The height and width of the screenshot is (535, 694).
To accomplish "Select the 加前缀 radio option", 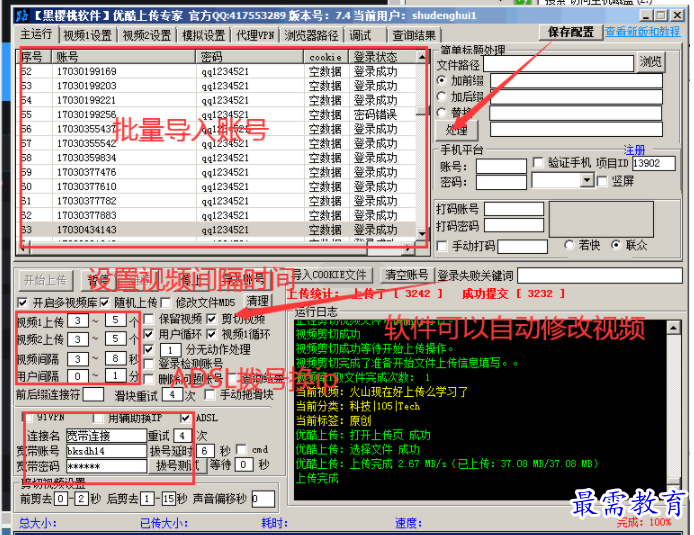I will point(442,81).
